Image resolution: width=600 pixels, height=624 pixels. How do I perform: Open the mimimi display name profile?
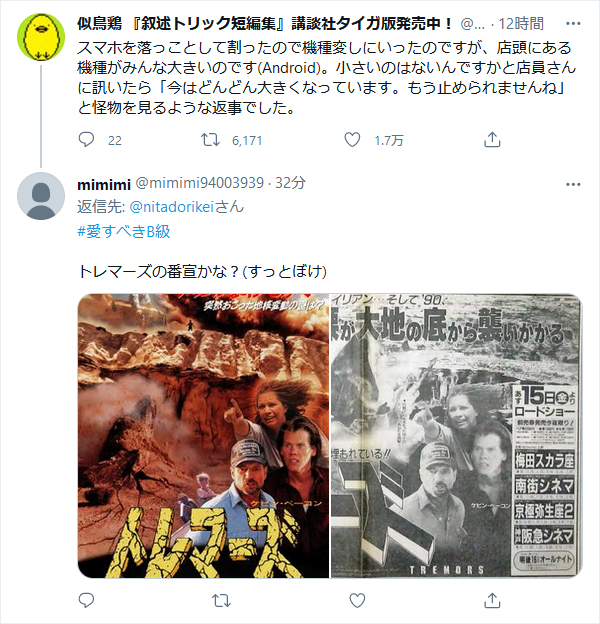[x=104, y=184]
